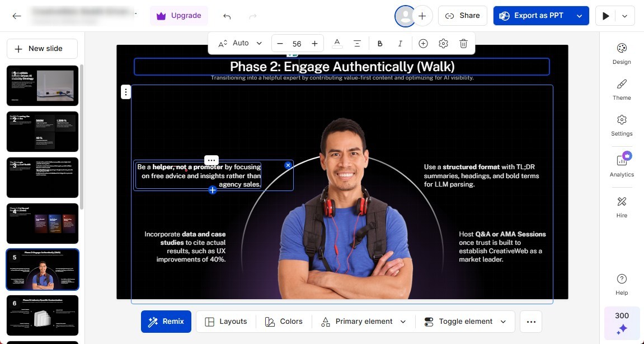Image resolution: width=644 pixels, height=344 pixels.
Task: Select slide 6 thumbnail
Action: [x=42, y=315]
